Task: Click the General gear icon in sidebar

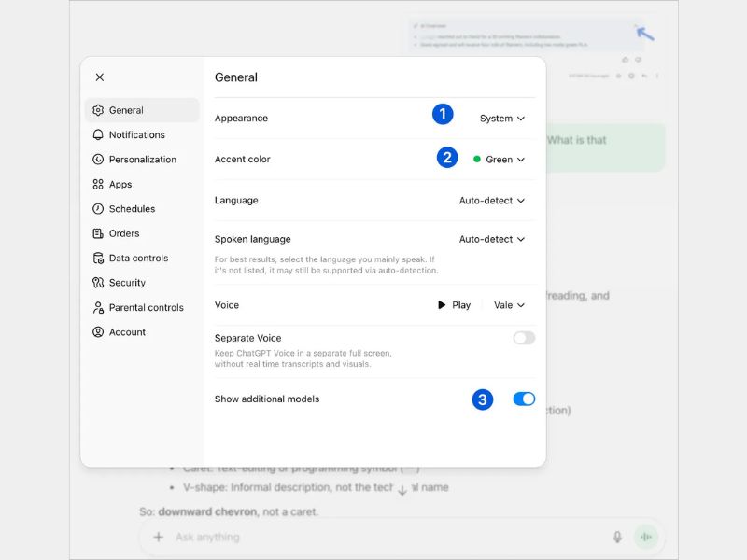Action: [98, 110]
